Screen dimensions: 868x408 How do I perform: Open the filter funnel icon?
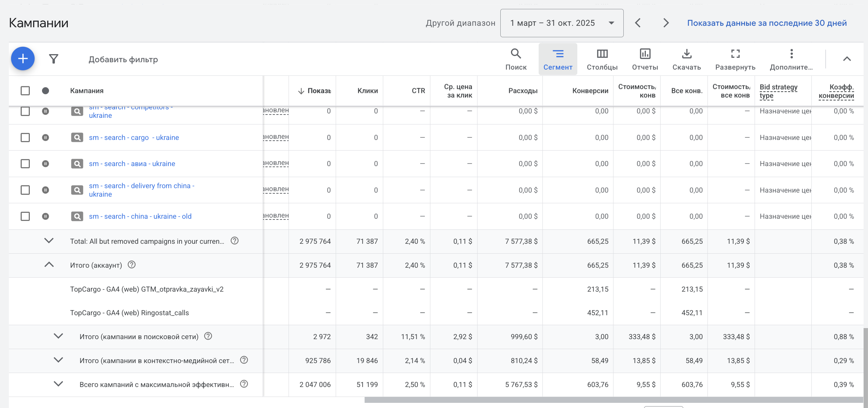[x=54, y=59]
